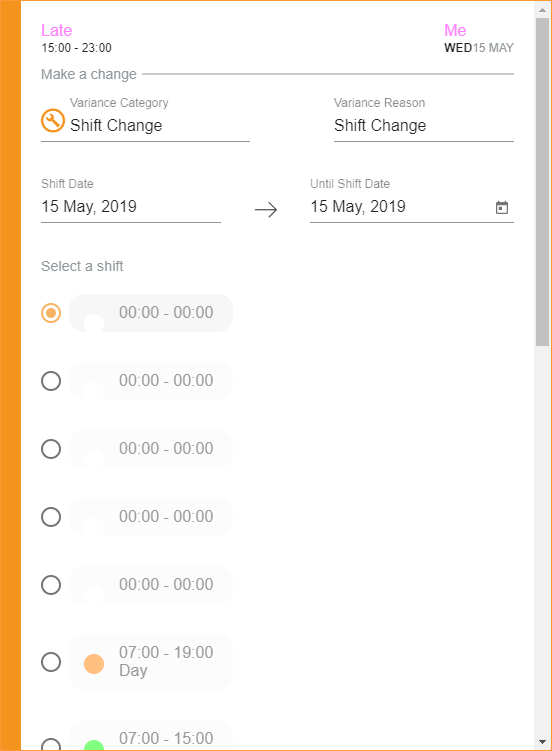
Task: Click the scrollbar up arrow
Action: pyautogui.click(x=542, y=10)
